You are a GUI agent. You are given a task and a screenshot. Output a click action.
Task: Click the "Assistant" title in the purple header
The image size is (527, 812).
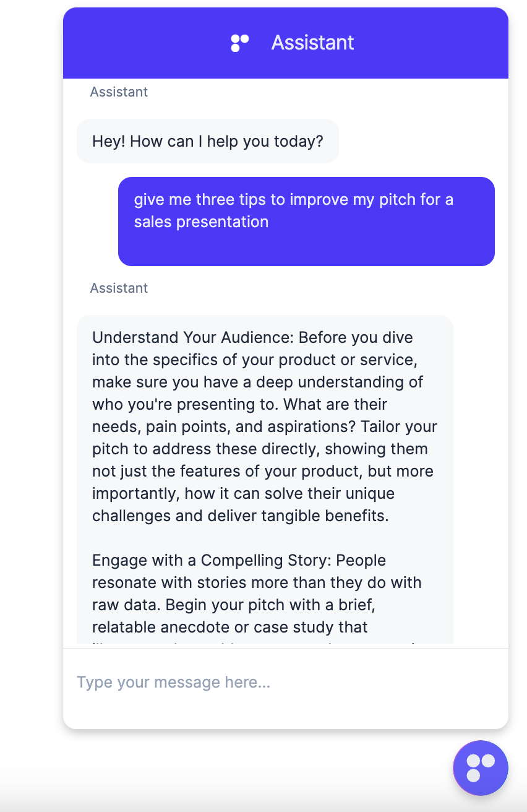[312, 43]
